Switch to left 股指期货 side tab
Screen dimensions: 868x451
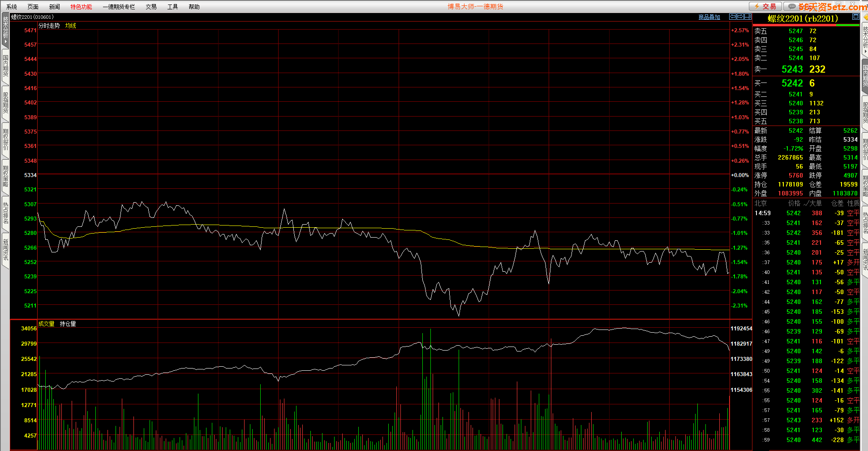5,103
